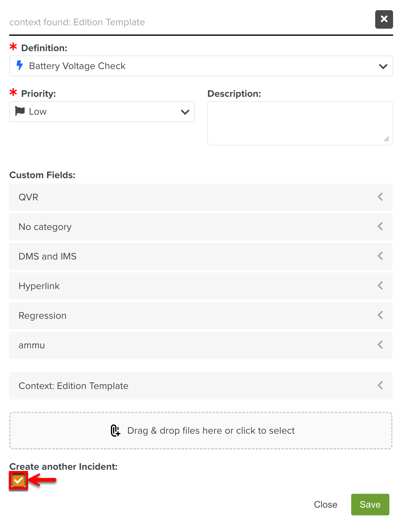Open the Definition dropdown

[383, 66]
